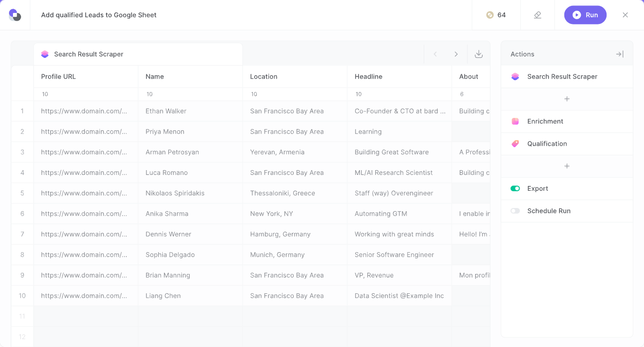Open the Enrichment action
The width and height of the screenshot is (644, 347).
[567, 121]
